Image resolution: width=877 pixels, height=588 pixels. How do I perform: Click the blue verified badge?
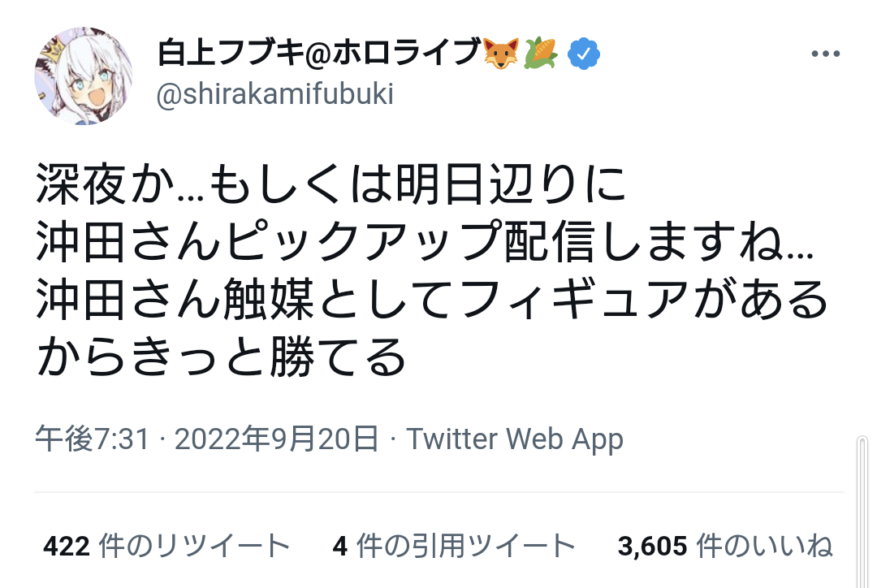click(584, 54)
